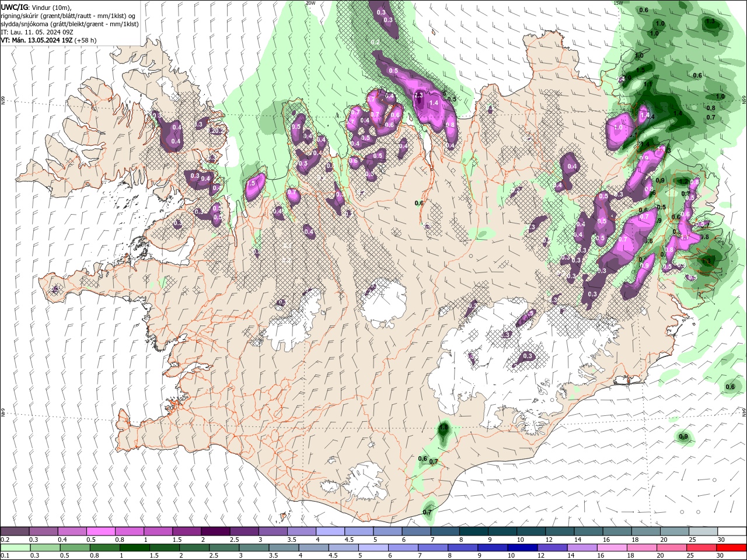The width and height of the screenshot is (747, 560).
Task: Select the darkest green 1–1.5 rain legend swatch
Action: click(x=135, y=548)
